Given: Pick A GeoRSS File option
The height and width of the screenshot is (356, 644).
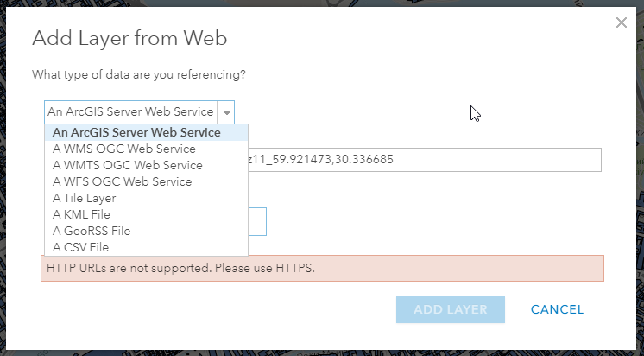Looking at the screenshot, I should (x=92, y=232).
